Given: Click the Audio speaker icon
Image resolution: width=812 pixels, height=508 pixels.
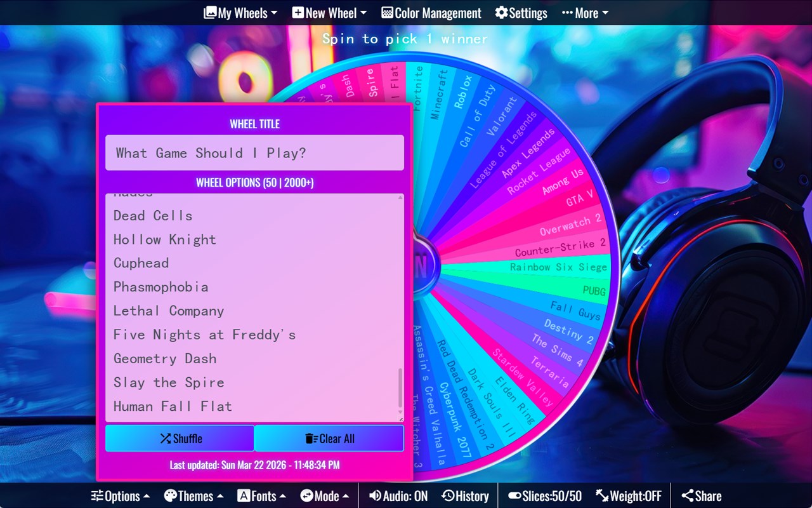Looking at the screenshot, I should (x=375, y=496).
